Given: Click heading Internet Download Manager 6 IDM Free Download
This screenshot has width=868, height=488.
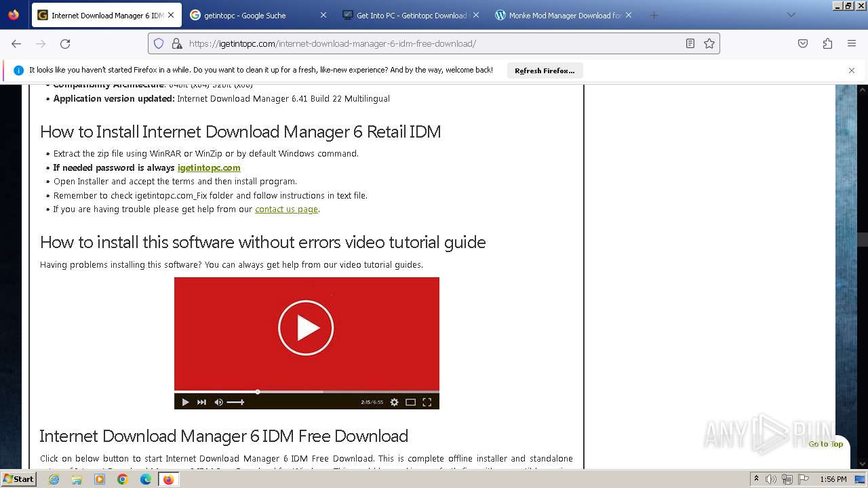Looking at the screenshot, I should click(224, 436).
